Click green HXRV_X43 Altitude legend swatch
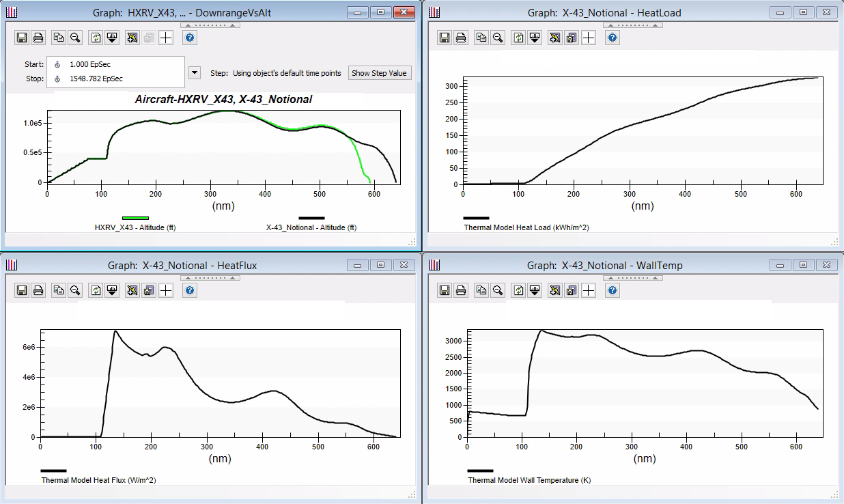844x504 pixels. [x=135, y=218]
